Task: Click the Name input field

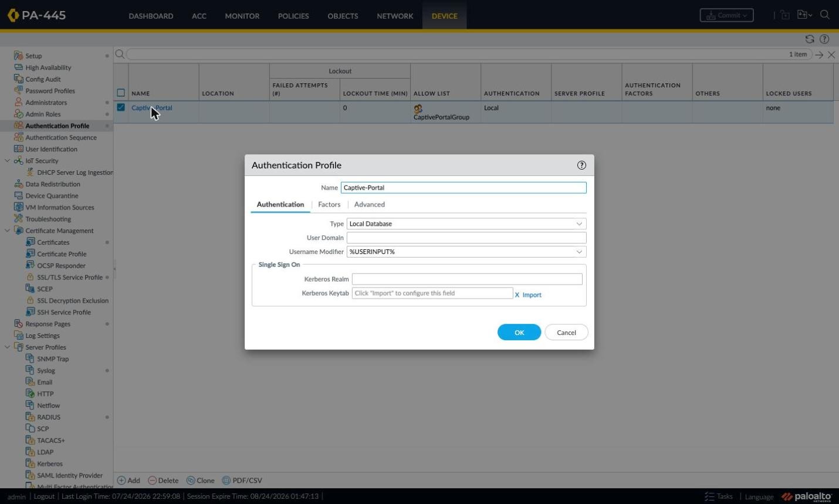Action: tap(464, 188)
